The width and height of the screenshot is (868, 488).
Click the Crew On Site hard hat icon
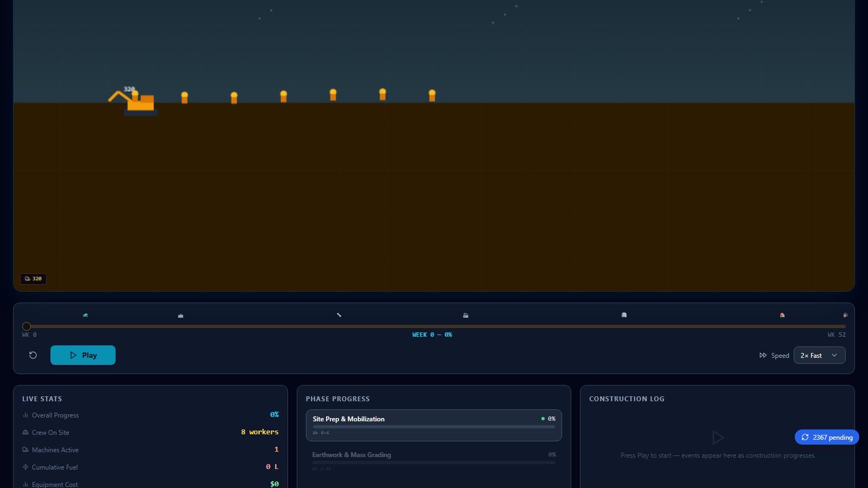(x=25, y=432)
